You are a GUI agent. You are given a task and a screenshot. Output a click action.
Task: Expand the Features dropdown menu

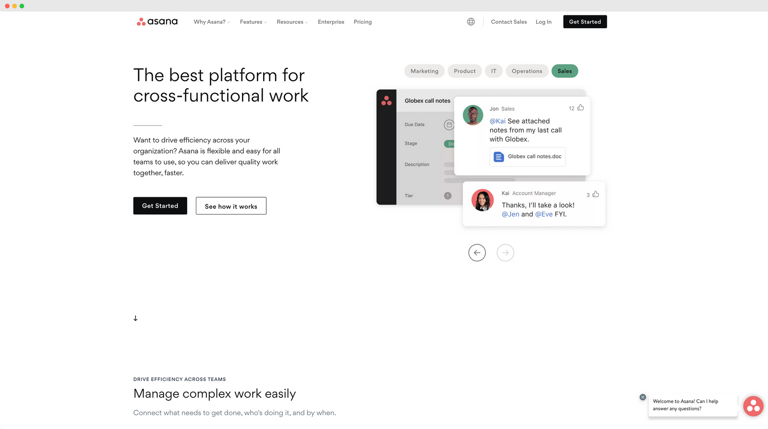pyautogui.click(x=253, y=22)
